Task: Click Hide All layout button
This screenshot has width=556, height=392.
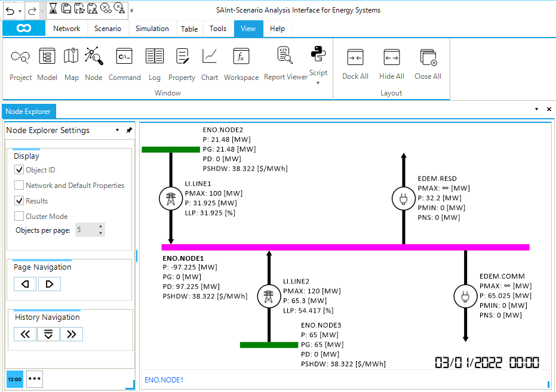Action: pos(392,64)
